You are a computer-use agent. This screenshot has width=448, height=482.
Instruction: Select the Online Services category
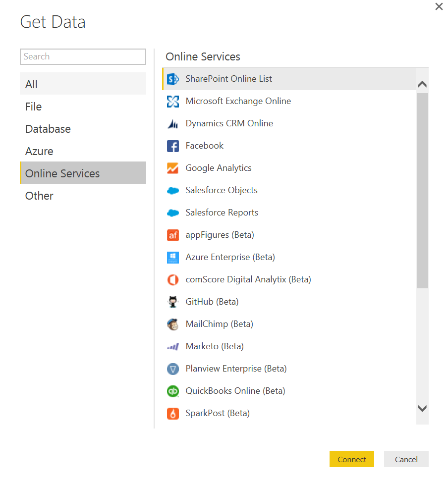click(x=83, y=173)
